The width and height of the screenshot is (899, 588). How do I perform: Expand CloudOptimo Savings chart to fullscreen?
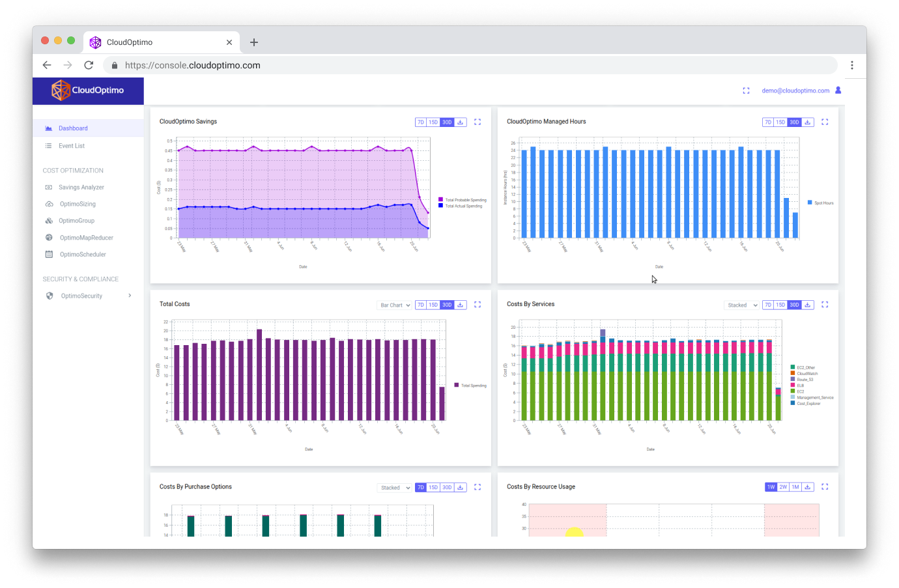[x=478, y=122]
